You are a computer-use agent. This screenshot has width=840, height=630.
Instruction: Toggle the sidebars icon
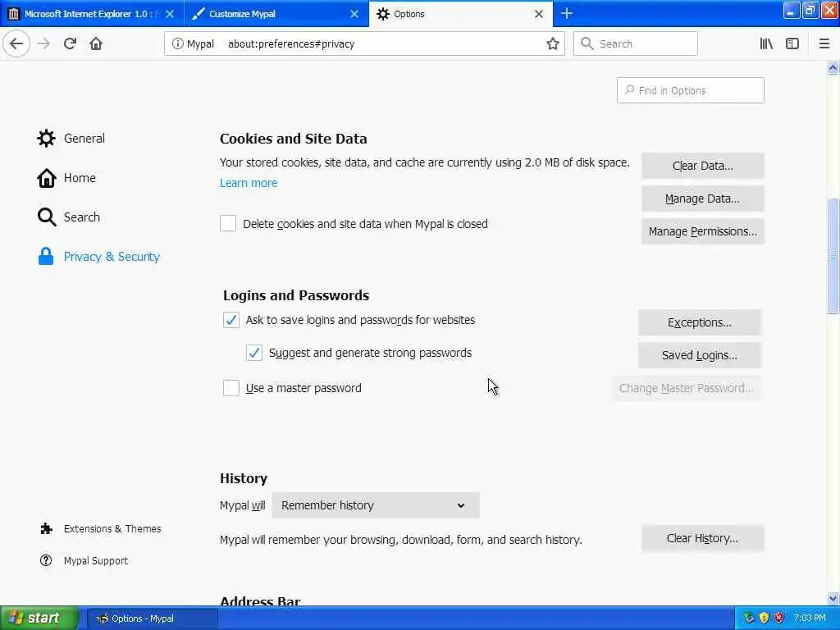(792, 44)
